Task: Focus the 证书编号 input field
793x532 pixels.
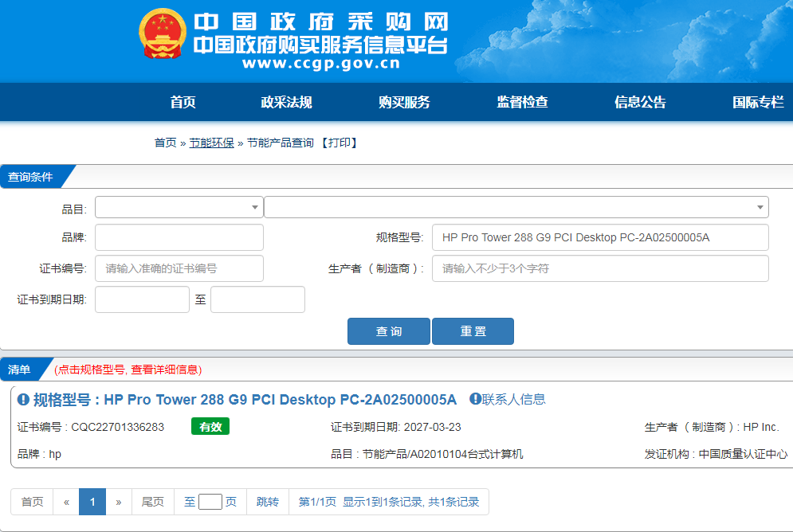Action: [x=179, y=268]
